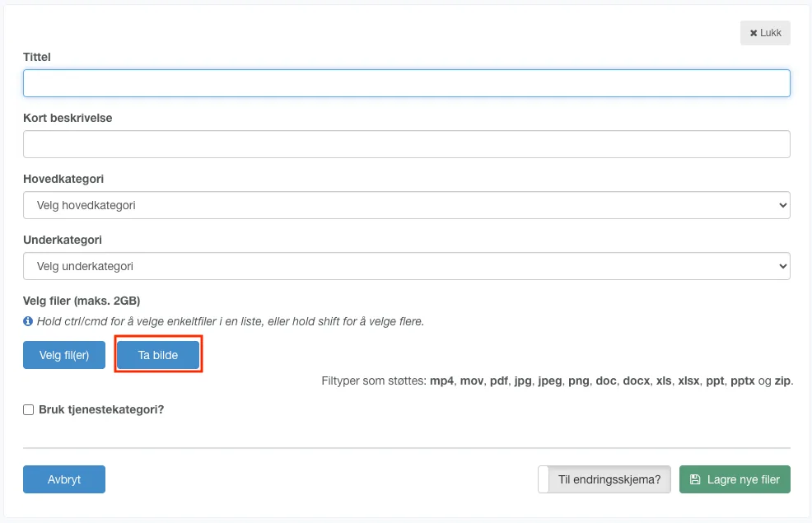Save with the Lagre nye filer button
Screen dimensions: 812x523
[x=735, y=479]
